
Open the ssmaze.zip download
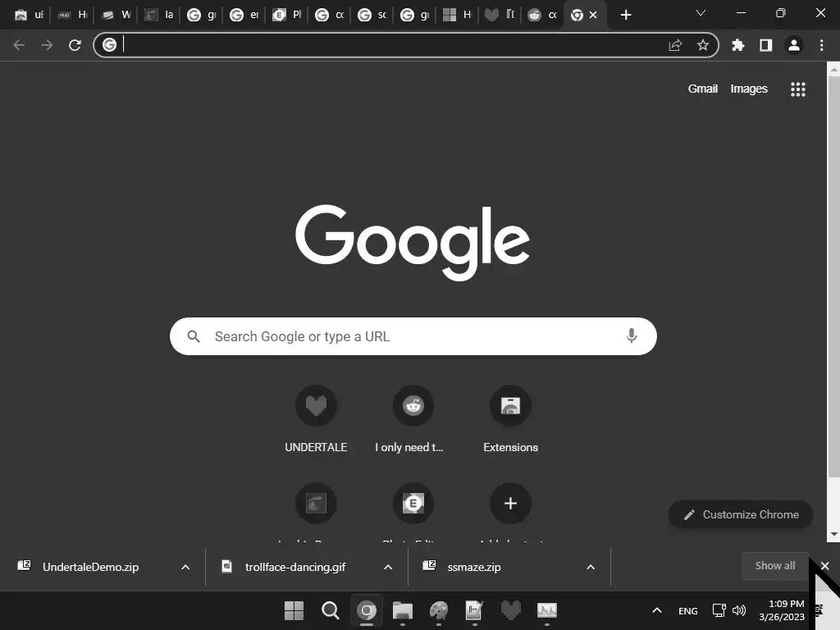coord(473,567)
